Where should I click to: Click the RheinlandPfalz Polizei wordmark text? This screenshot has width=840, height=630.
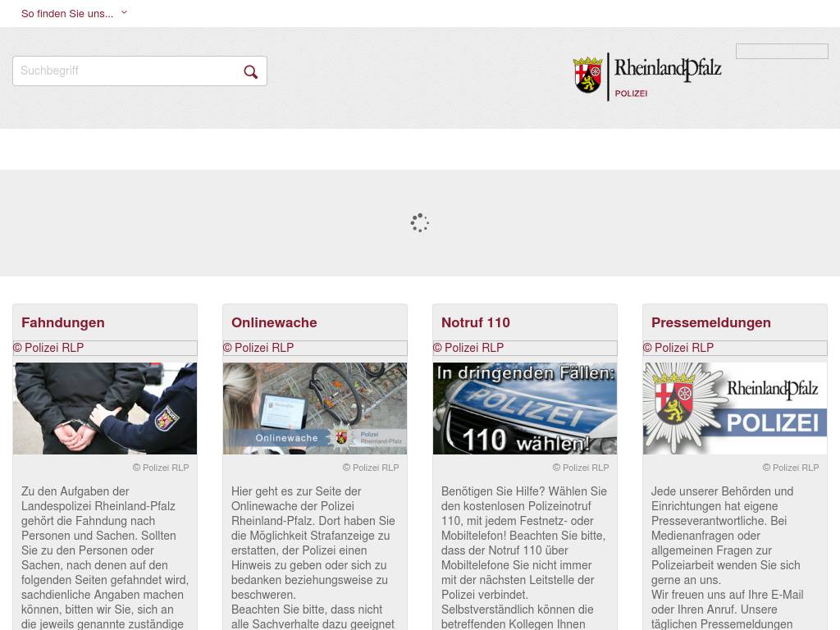click(668, 76)
